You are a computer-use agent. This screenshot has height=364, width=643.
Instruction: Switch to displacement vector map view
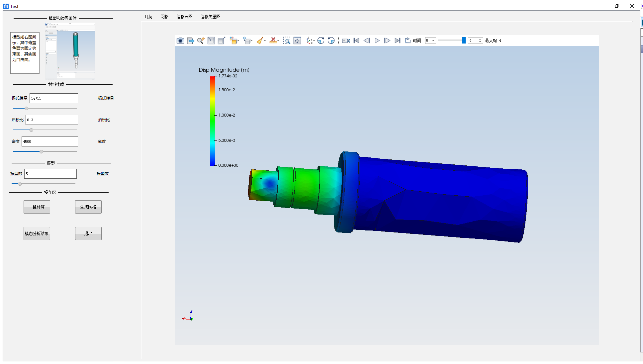tap(210, 16)
